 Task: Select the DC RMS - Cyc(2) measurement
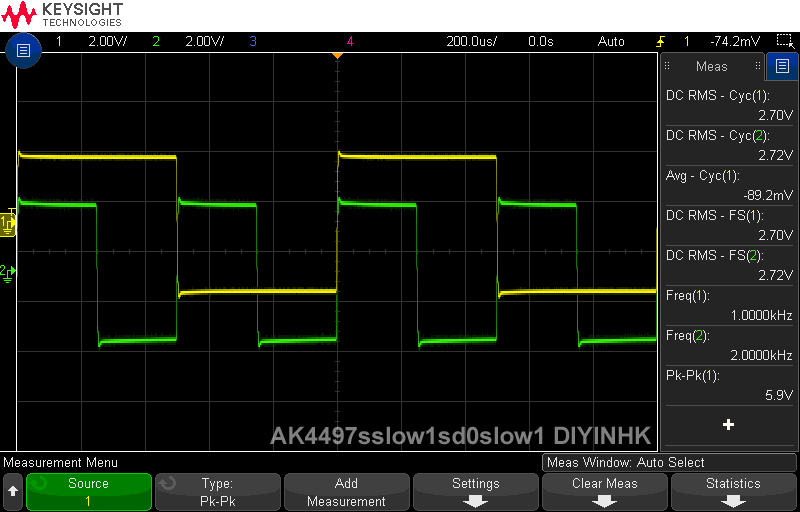(730, 145)
